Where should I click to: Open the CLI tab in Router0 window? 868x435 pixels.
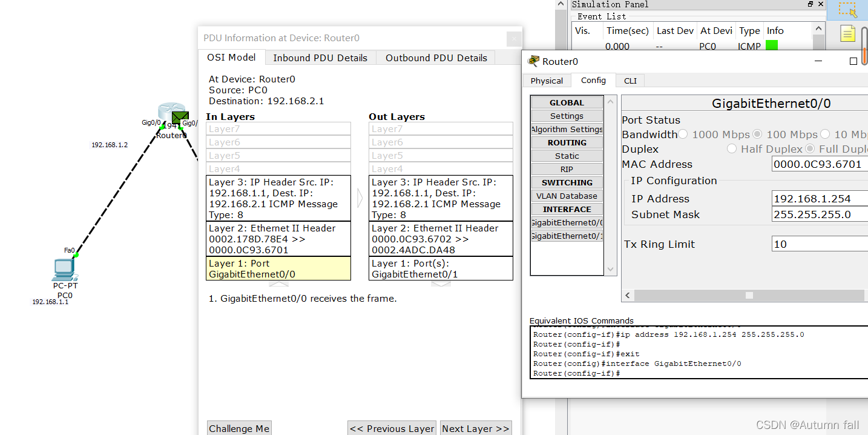(630, 81)
